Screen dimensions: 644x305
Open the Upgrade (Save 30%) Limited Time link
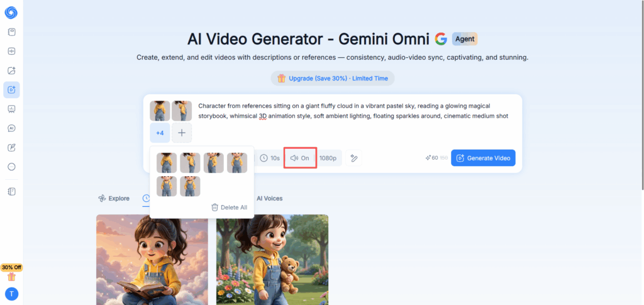pyautogui.click(x=332, y=79)
